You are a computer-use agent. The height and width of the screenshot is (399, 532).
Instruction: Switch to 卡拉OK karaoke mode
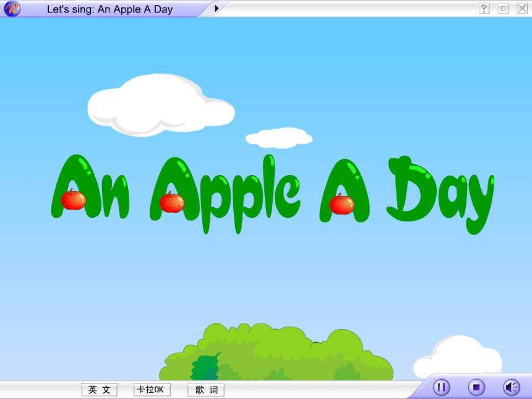pos(152,390)
